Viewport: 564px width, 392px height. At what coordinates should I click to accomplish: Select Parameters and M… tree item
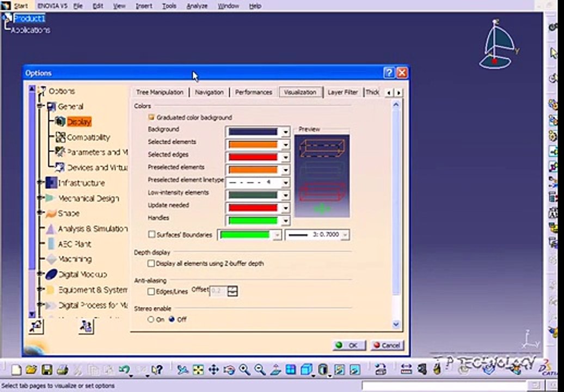pos(97,152)
